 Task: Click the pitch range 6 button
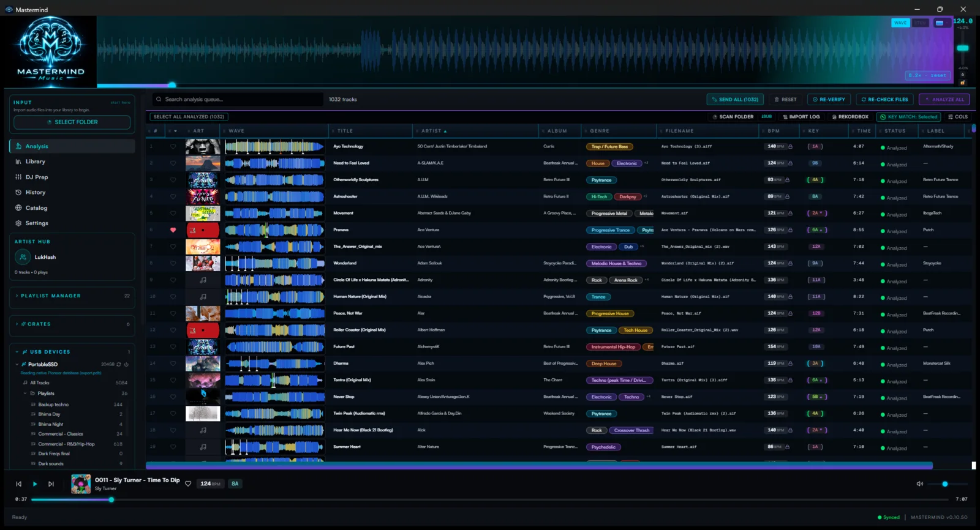963,75
